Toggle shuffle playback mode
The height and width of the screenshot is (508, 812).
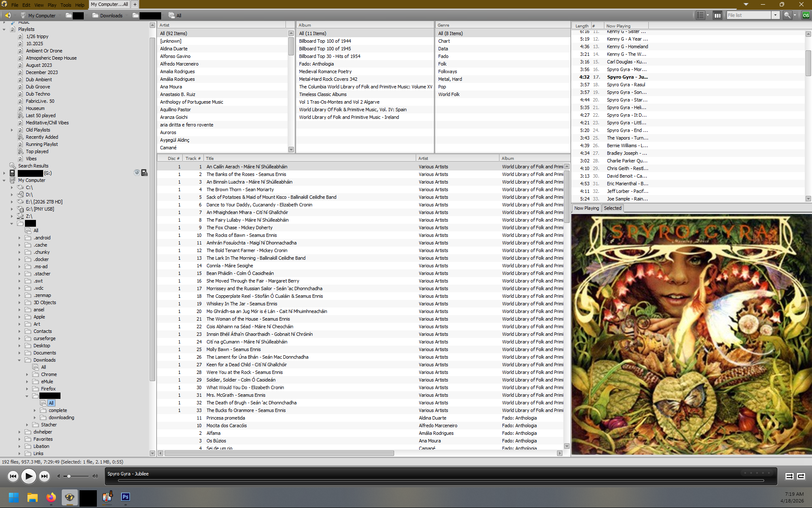click(x=789, y=476)
